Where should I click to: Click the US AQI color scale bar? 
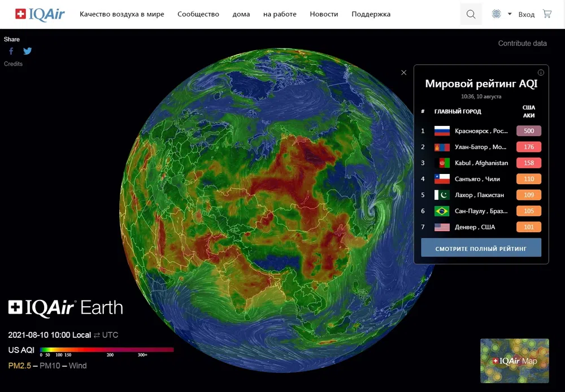pyautogui.click(x=107, y=350)
